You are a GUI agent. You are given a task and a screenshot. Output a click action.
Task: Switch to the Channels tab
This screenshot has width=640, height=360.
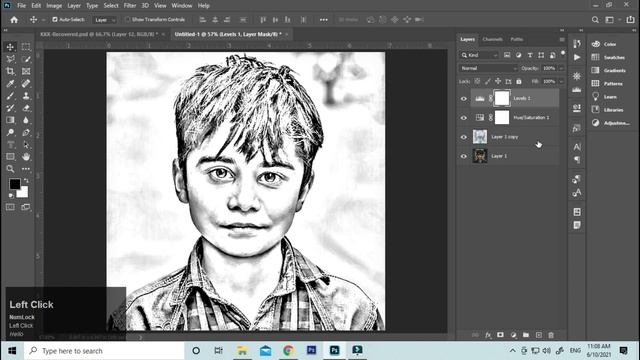coord(492,39)
